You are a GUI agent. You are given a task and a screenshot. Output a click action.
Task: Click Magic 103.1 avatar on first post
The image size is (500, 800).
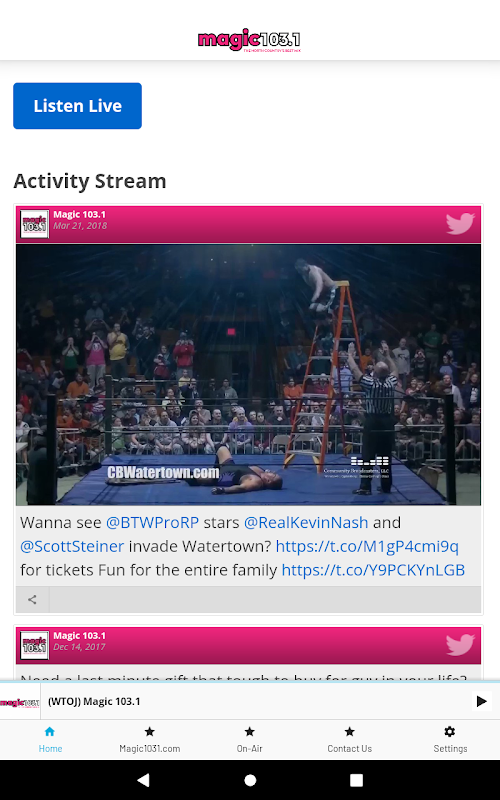tap(35, 224)
